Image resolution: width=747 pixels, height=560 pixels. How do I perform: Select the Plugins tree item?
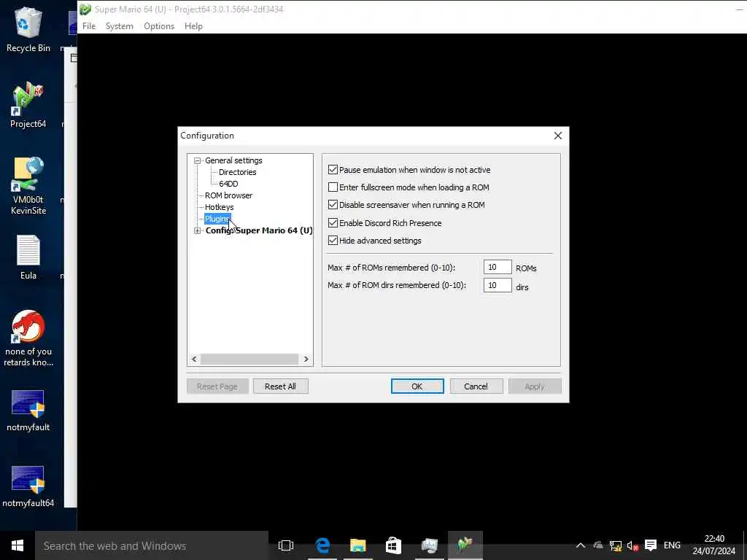click(217, 219)
